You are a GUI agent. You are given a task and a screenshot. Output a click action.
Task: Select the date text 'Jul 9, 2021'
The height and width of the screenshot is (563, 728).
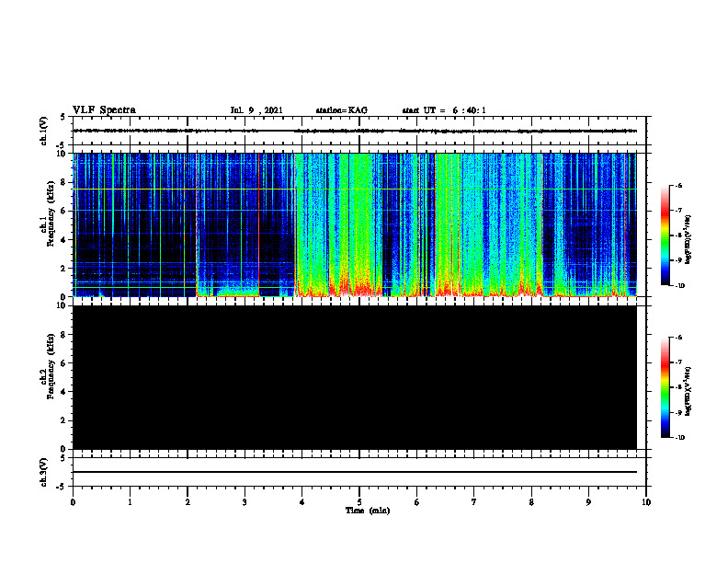click(256, 110)
